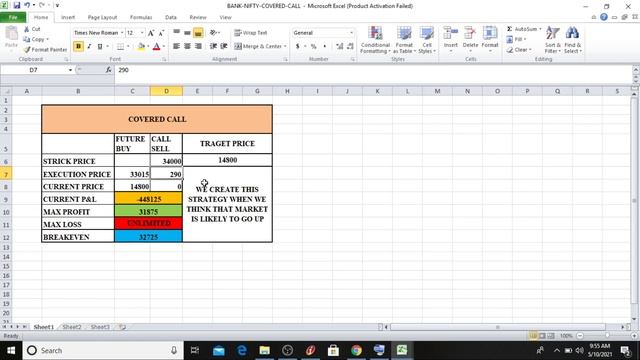640x360 pixels.
Task: Click the Format Painter brush
Action: (27, 49)
